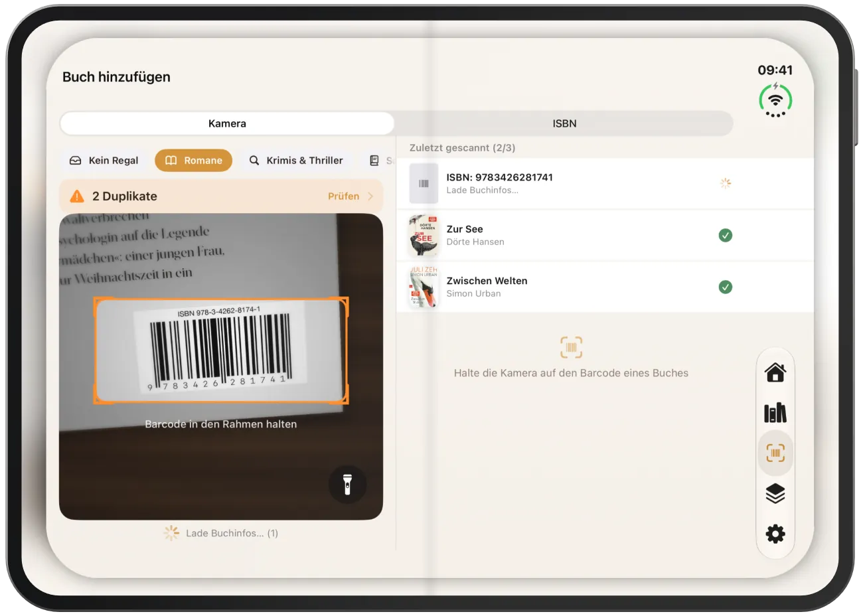Click green checkmark on Zur See row
The height and width of the screenshot is (616, 863).
pyautogui.click(x=725, y=235)
